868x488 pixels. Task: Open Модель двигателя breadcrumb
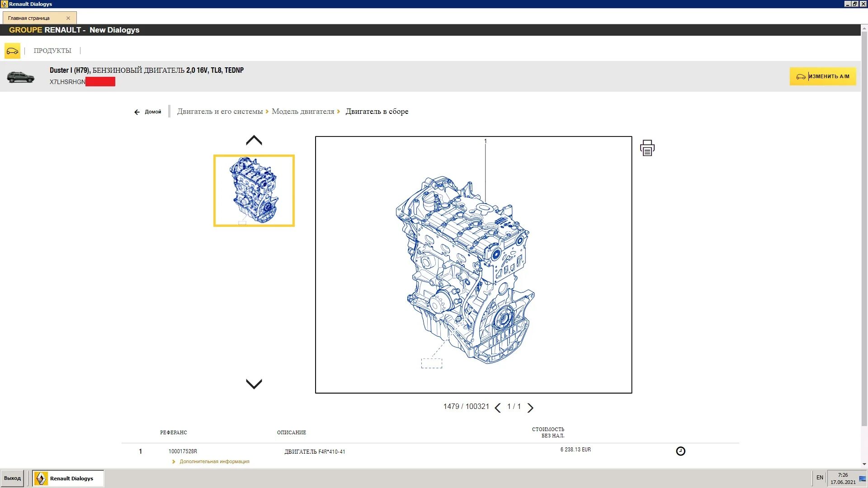point(303,111)
